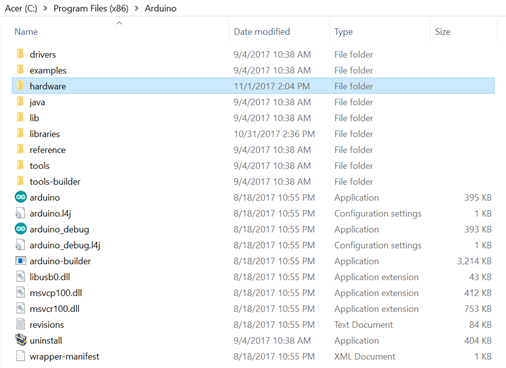This screenshot has width=506, height=368.
Task: Select the uninstall program icon
Action: click(21, 340)
